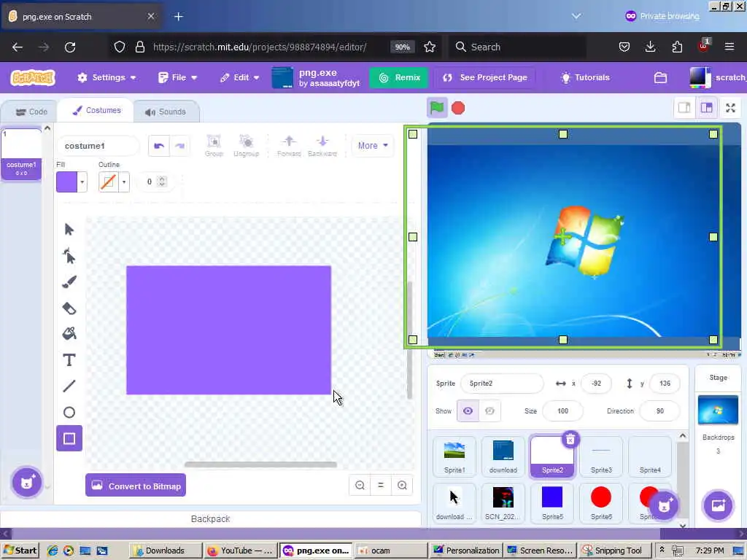Click the Remix button
Image resolution: width=747 pixels, height=560 pixels.
399,77
